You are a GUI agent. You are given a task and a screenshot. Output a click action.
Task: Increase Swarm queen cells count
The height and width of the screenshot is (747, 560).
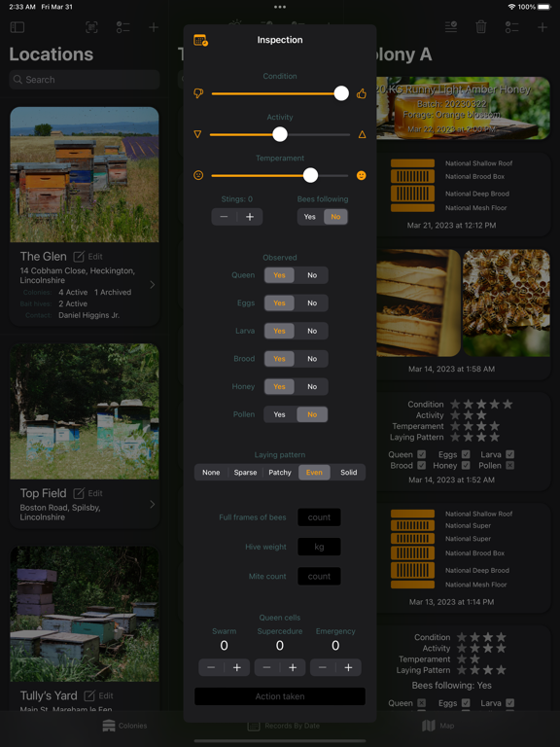click(x=237, y=668)
